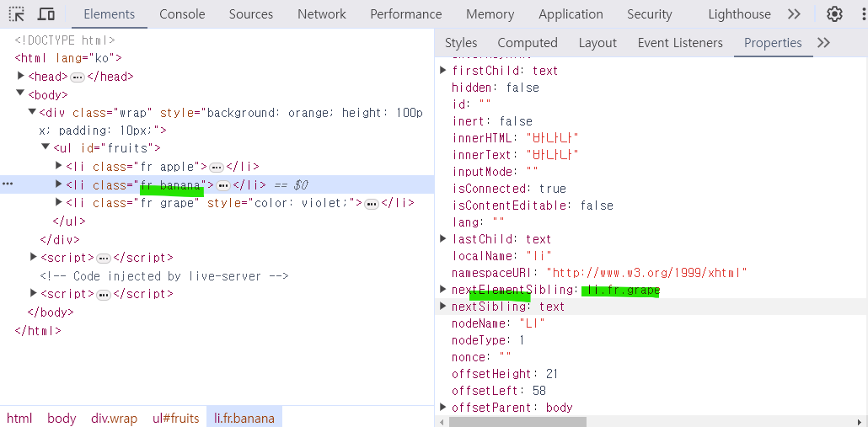Expand the last script element arrow
Image resolution: width=868 pixels, height=427 pixels.
coord(34,293)
